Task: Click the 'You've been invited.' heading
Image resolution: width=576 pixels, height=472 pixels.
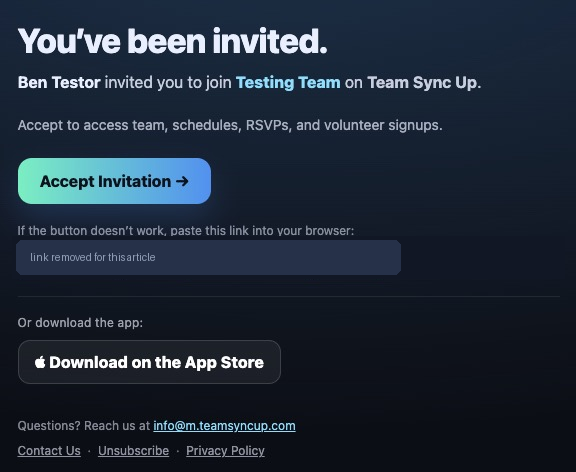Action: pyautogui.click(x=172, y=41)
